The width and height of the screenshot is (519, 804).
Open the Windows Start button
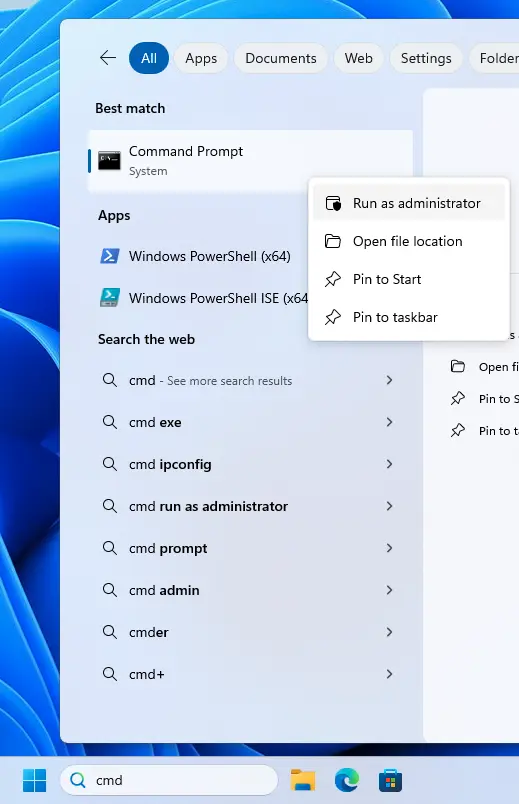pyautogui.click(x=34, y=780)
